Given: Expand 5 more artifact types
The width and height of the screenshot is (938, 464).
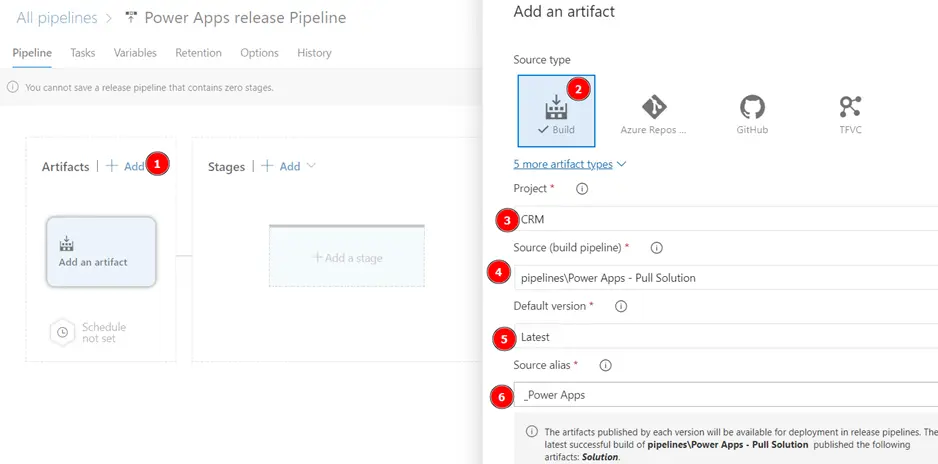Looking at the screenshot, I should [570, 164].
